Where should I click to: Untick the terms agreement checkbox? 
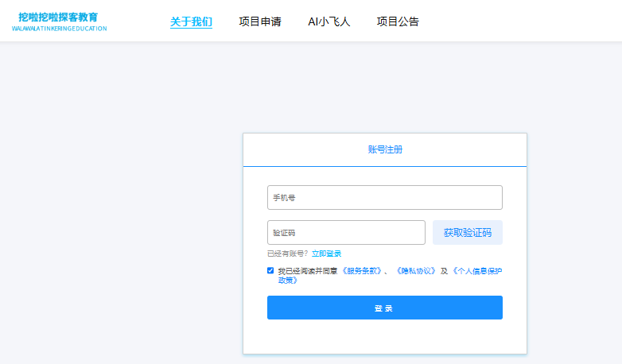(x=270, y=270)
